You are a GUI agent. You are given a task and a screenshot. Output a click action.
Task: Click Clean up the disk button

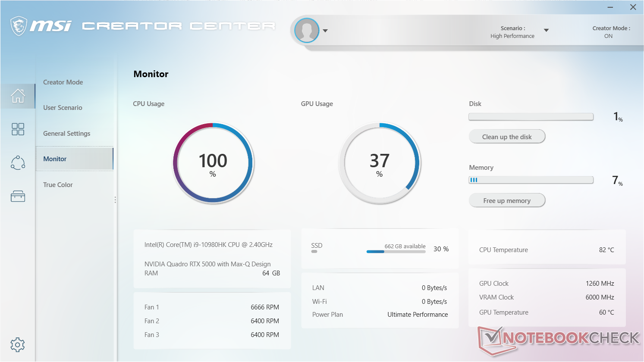(x=507, y=137)
